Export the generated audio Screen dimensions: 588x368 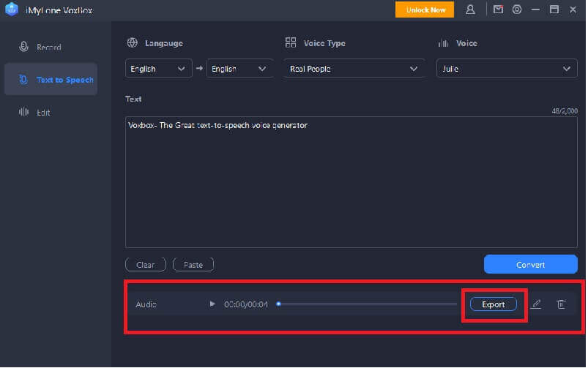click(493, 304)
